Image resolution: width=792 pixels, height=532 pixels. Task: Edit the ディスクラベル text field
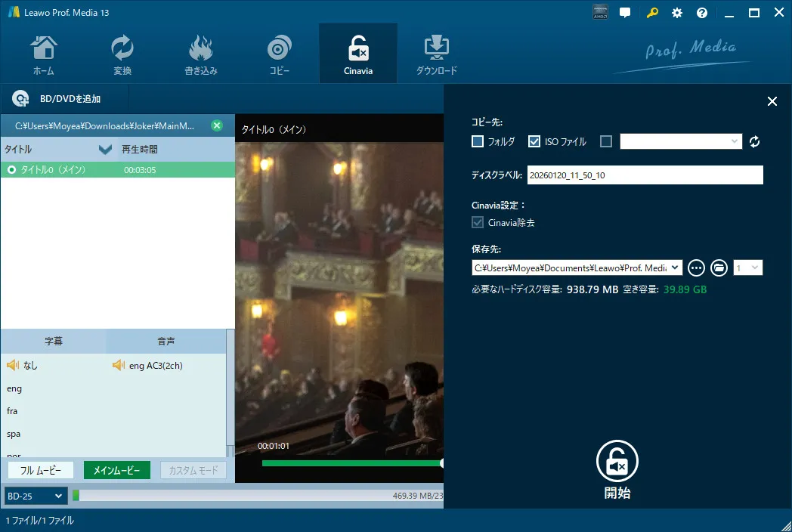645,175
